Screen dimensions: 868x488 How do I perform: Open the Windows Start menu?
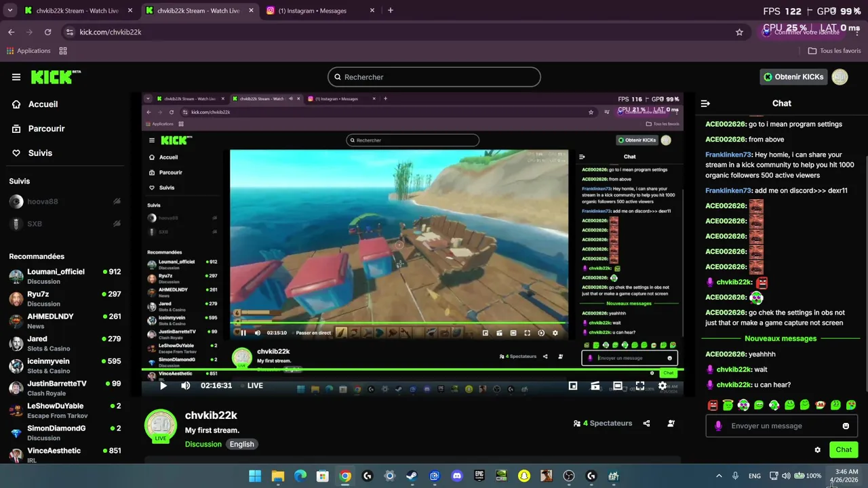(255, 476)
